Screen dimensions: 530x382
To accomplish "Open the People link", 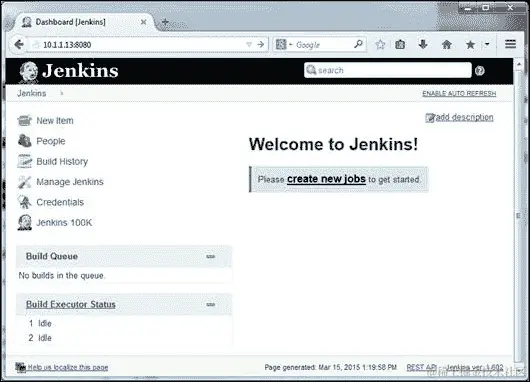I will point(51,141).
